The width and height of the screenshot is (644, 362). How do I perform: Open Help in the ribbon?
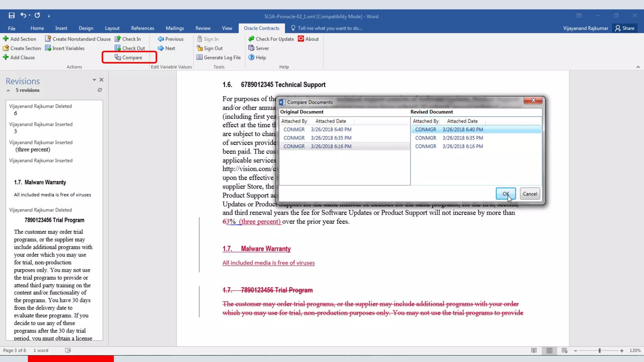[257, 58]
